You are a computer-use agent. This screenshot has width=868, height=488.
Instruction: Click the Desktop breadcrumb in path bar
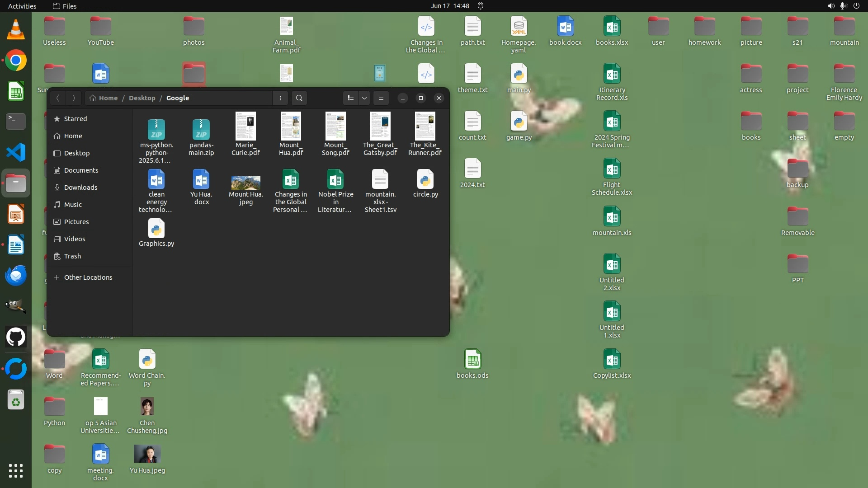142,98
